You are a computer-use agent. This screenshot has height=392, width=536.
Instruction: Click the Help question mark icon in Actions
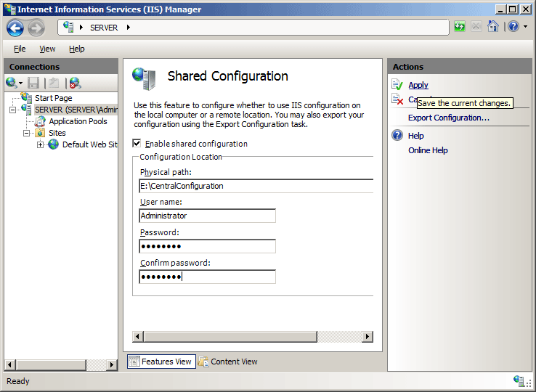pyautogui.click(x=397, y=135)
